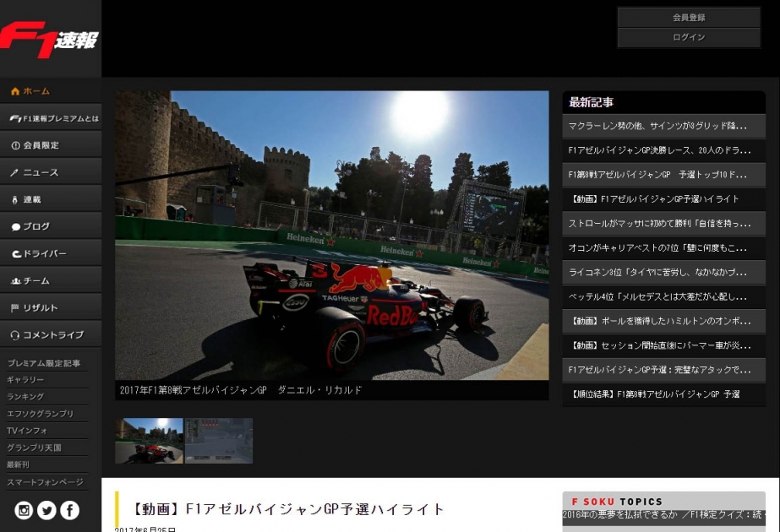
Task: Read the ライコネン3位 latest article
Action: tap(657, 273)
